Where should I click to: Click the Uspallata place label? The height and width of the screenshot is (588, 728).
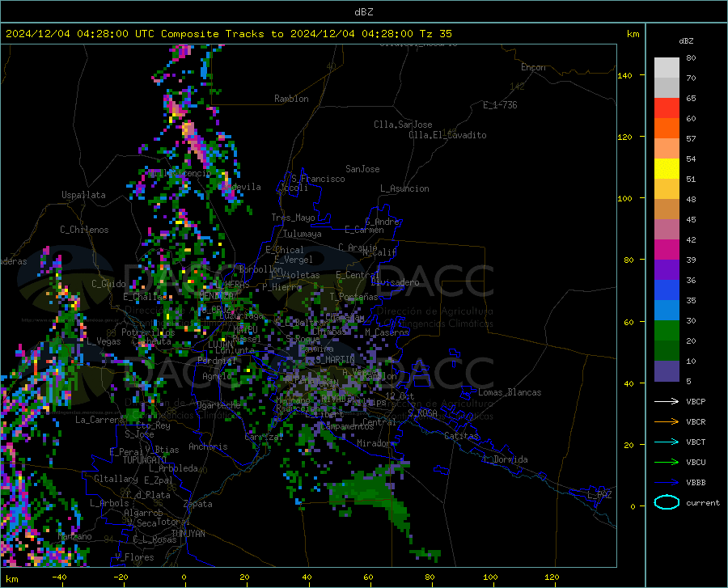(x=83, y=195)
